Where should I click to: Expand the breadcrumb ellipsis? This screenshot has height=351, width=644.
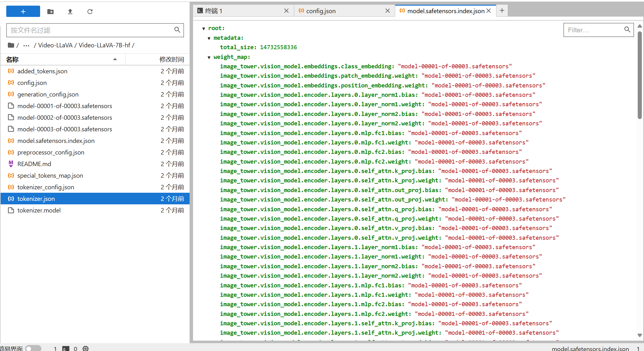[x=26, y=45]
